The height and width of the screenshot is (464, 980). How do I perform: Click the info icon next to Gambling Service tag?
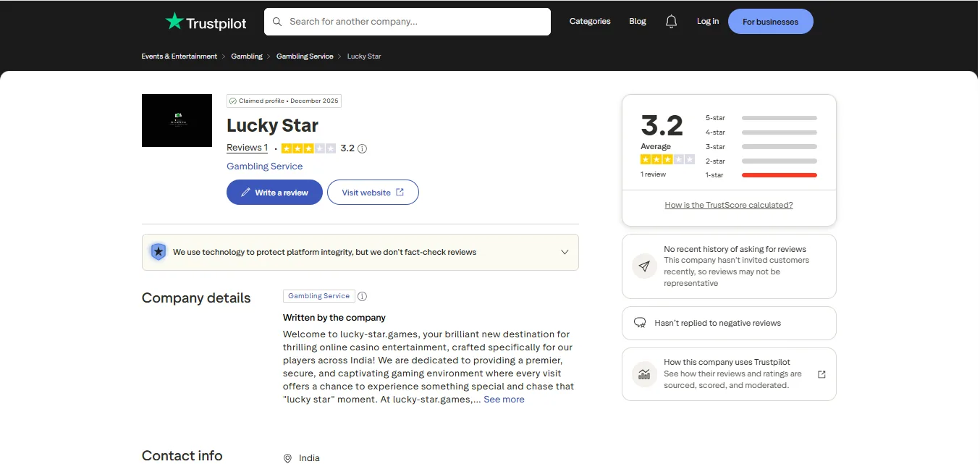[363, 296]
